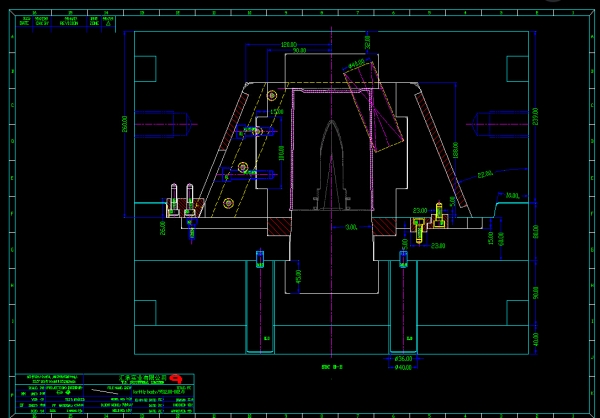Click the 23.00 dimension below yellow screw
Screen dimensions: 600x418
(x=437, y=246)
